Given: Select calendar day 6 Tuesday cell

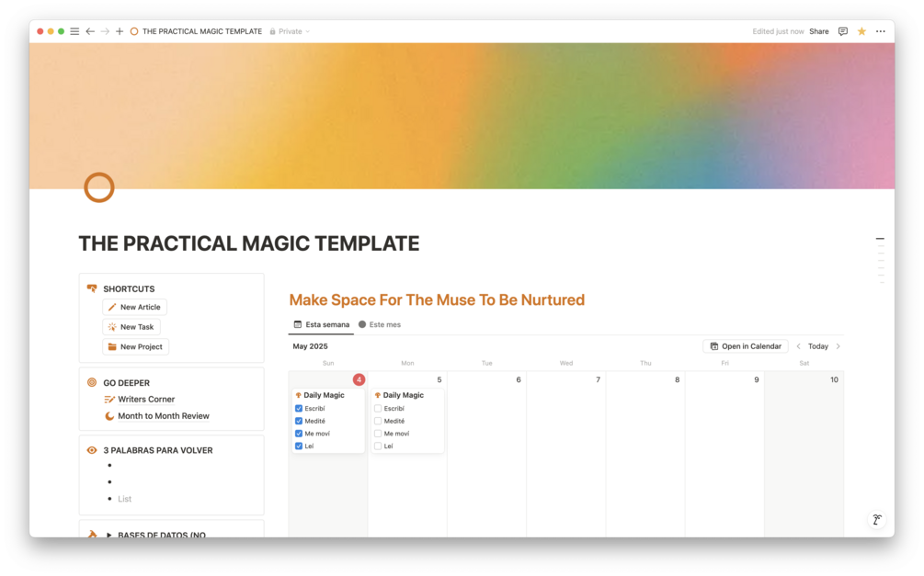Looking at the screenshot, I should click(486, 454).
